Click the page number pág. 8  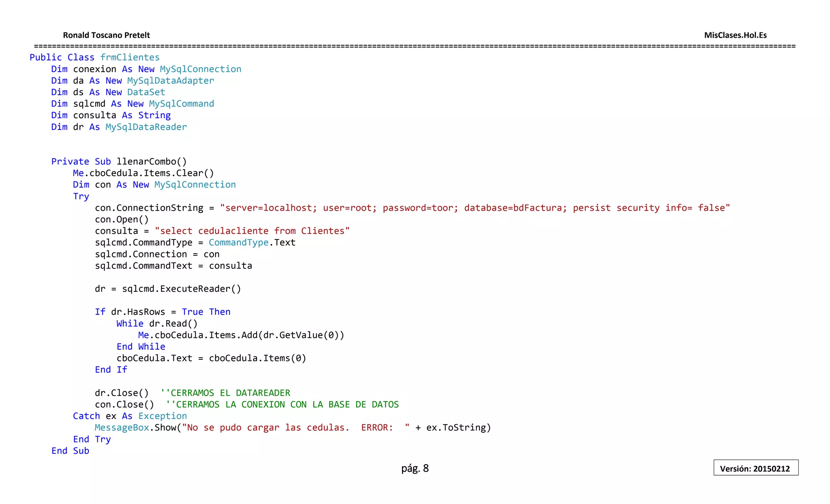click(415, 468)
